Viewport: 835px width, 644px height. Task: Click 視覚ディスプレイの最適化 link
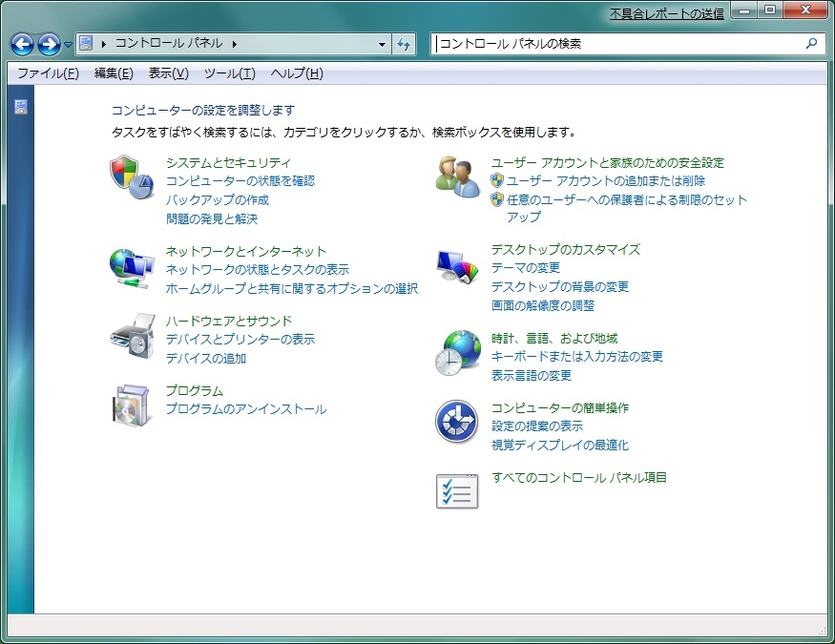[x=559, y=446]
